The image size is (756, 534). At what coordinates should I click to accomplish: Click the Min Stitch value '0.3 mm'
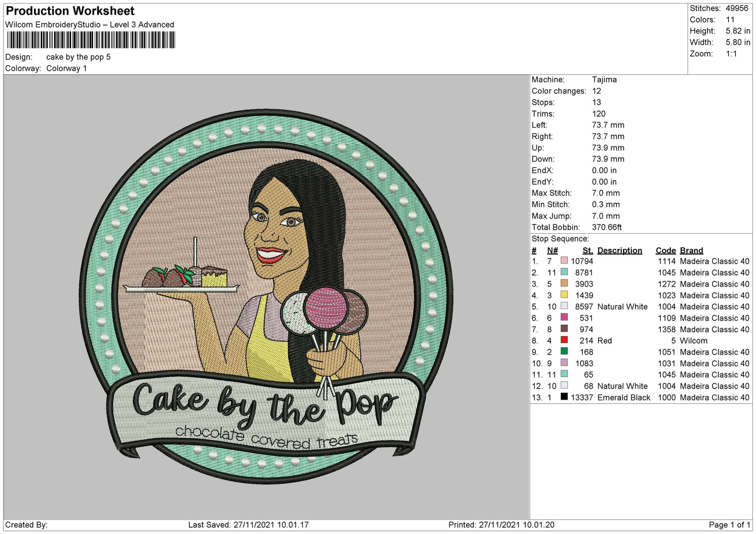[606, 204]
